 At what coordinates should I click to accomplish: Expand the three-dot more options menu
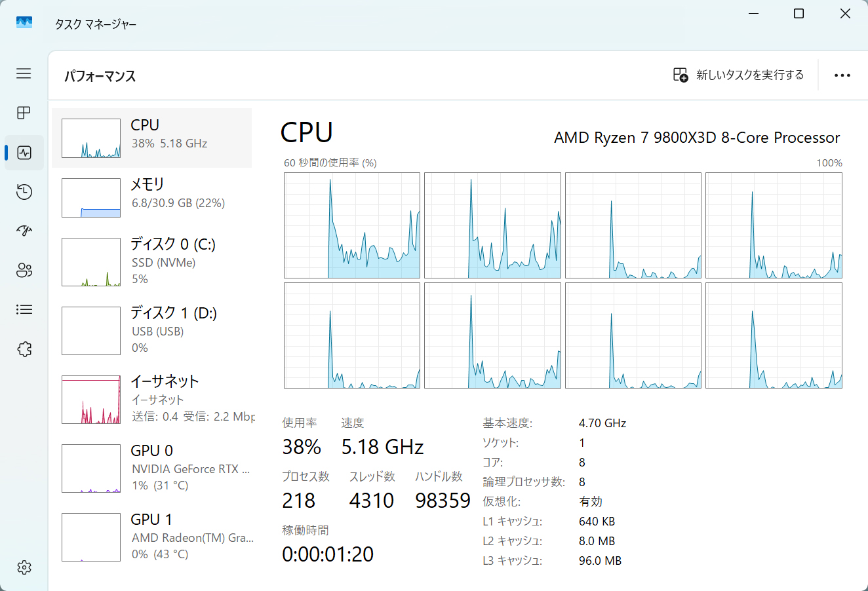coord(842,75)
